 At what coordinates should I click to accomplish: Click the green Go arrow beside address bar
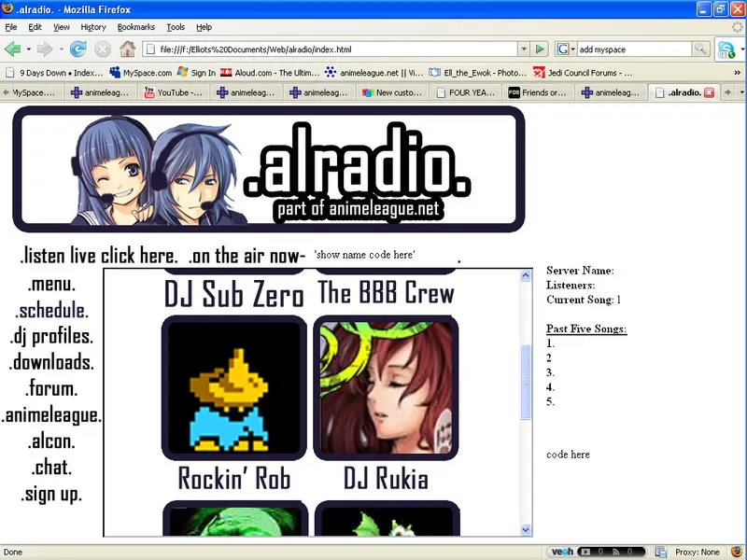coord(540,49)
